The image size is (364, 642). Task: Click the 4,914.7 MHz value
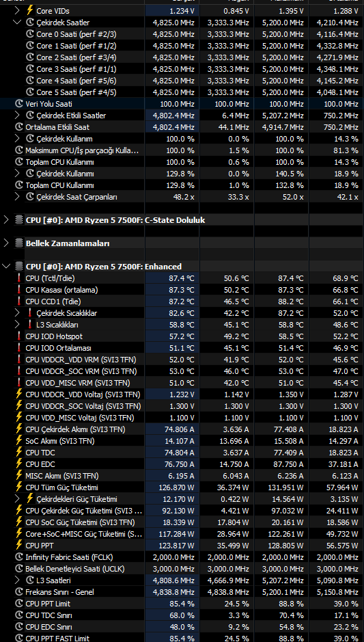pos(283,127)
